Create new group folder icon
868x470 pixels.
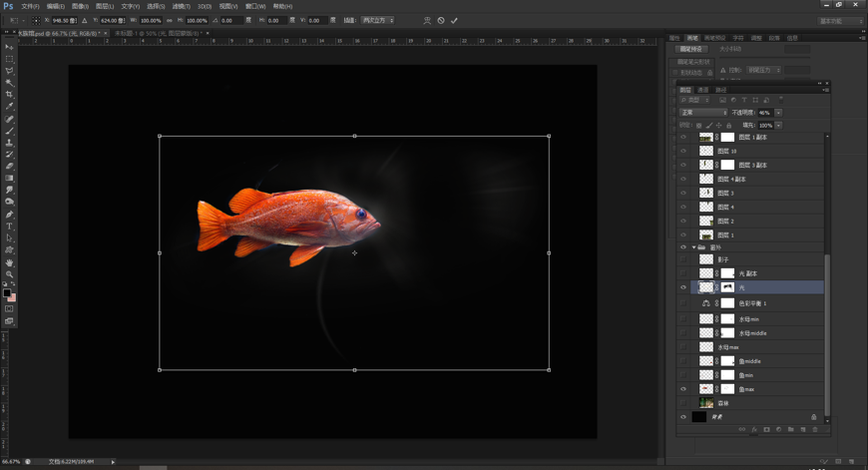point(790,430)
